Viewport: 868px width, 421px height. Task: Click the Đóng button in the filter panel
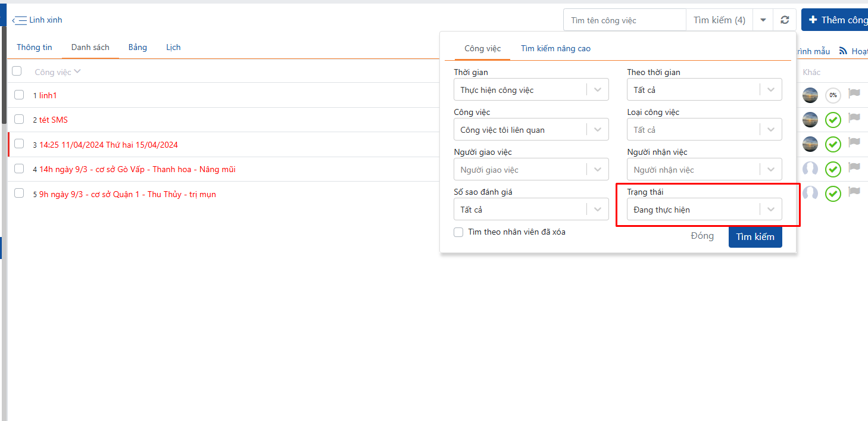pos(702,236)
